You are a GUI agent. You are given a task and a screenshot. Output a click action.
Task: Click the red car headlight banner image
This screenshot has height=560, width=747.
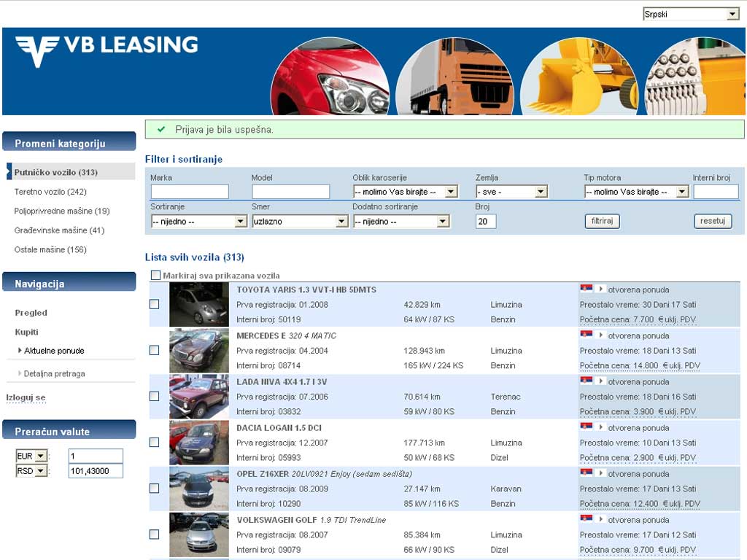330,76
